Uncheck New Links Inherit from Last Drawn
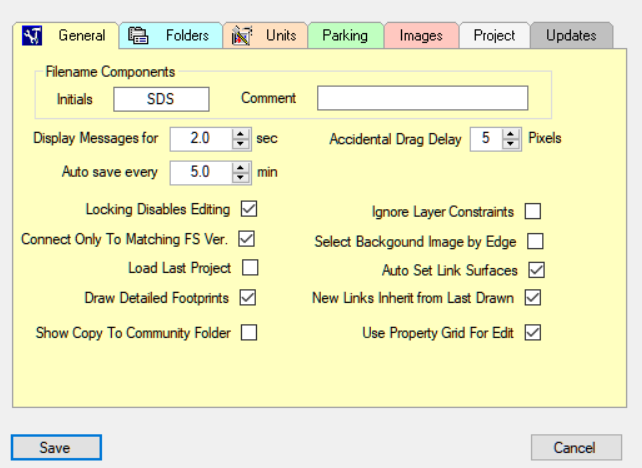Image resolution: width=642 pixels, height=468 pixels. point(533,298)
